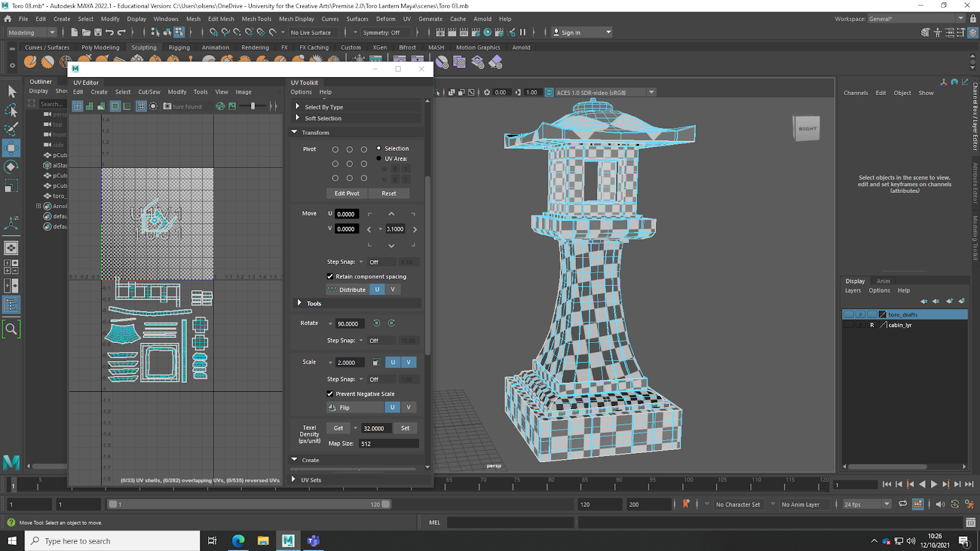Select the arrow Select tool in toolbox
The image size is (980, 551).
point(12,91)
